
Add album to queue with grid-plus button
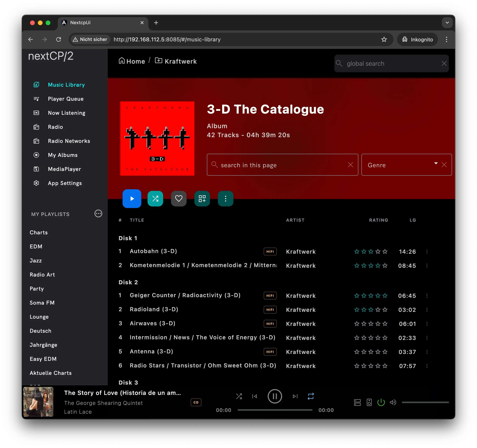click(x=202, y=198)
